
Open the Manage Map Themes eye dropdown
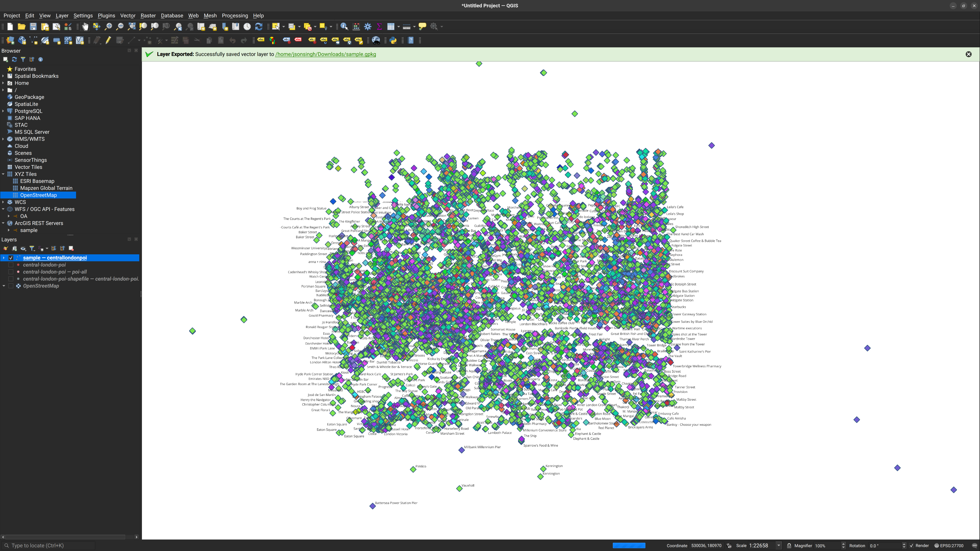[x=23, y=249]
